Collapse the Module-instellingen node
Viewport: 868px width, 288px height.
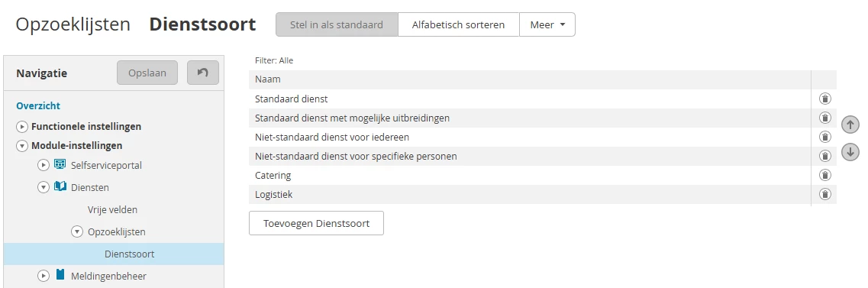[22, 146]
